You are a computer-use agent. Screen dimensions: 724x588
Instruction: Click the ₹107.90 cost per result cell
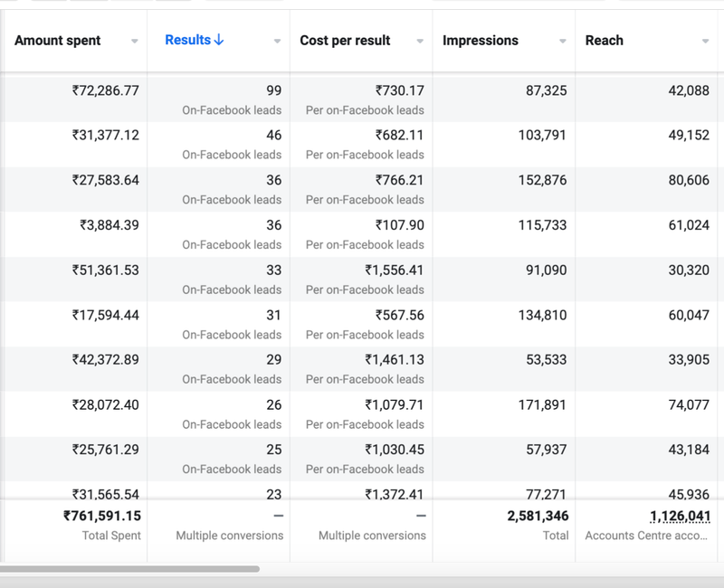[399, 225]
